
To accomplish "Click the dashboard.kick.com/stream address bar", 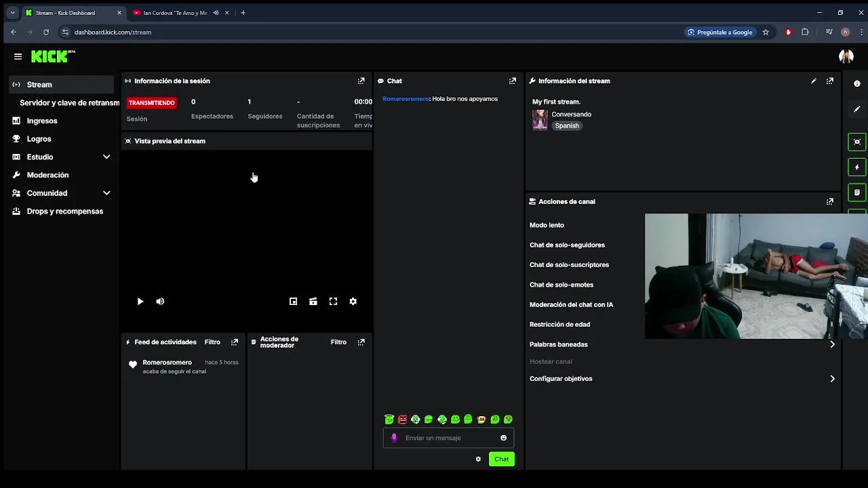I will (x=113, y=32).
